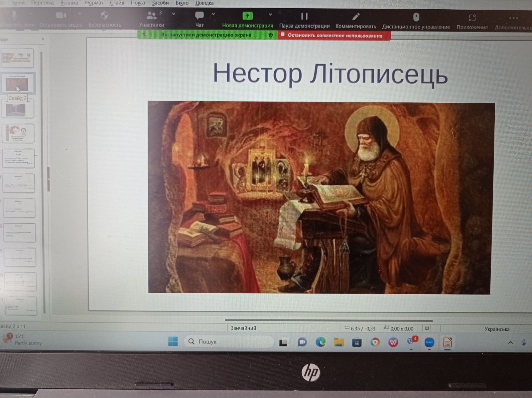
Task: Open the red W app on the taskbar
Action: tap(393, 342)
